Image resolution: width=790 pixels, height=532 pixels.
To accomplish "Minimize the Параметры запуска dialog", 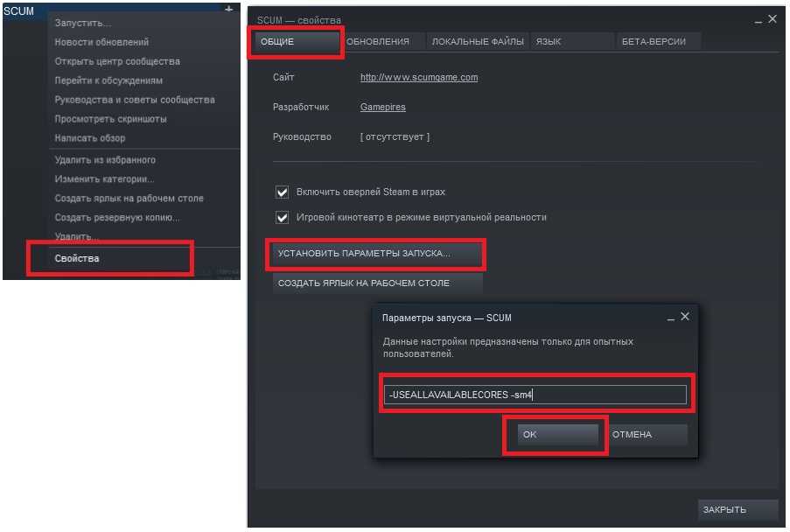I will (x=671, y=318).
